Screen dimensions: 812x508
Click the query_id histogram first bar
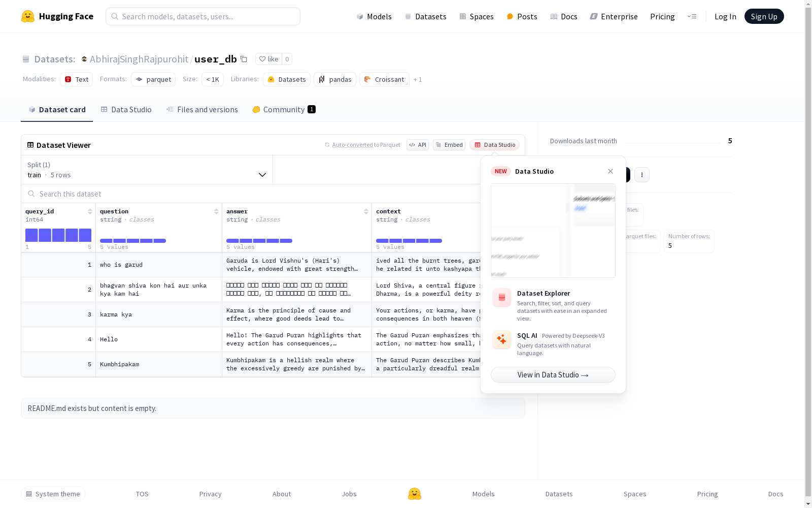31,235
